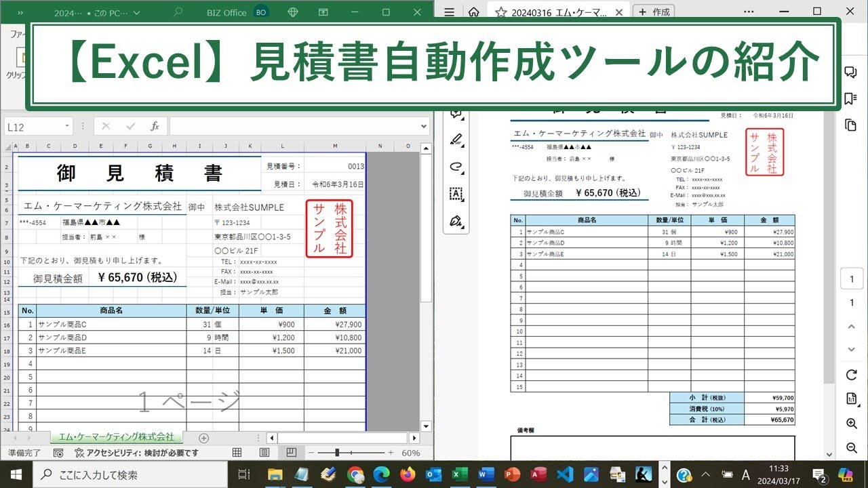This screenshot has width=868, height=488.
Task: Open the fill and sign pen tool
Action: pos(456,221)
